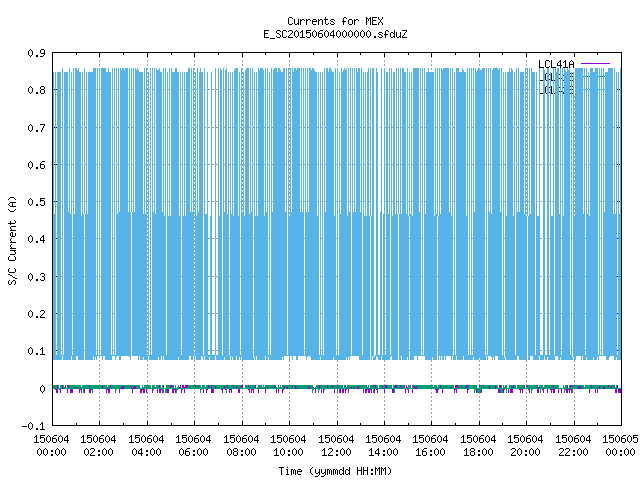Click the LCL41A legend label
The width and height of the screenshot is (640, 480).
(x=556, y=64)
